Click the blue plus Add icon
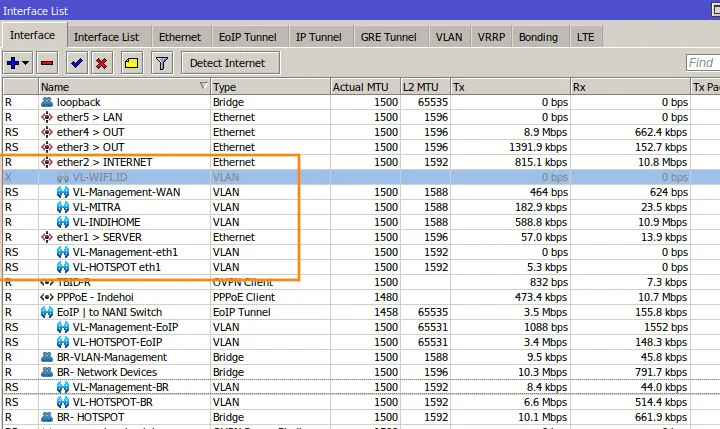Image resolution: width=720 pixels, height=429 pixels. pos(13,63)
